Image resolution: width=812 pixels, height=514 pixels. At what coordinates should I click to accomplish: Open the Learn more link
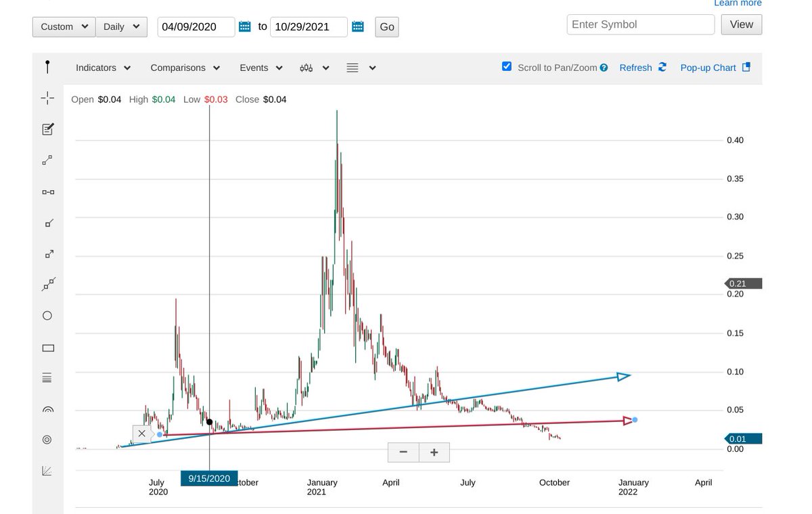(738, 3)
